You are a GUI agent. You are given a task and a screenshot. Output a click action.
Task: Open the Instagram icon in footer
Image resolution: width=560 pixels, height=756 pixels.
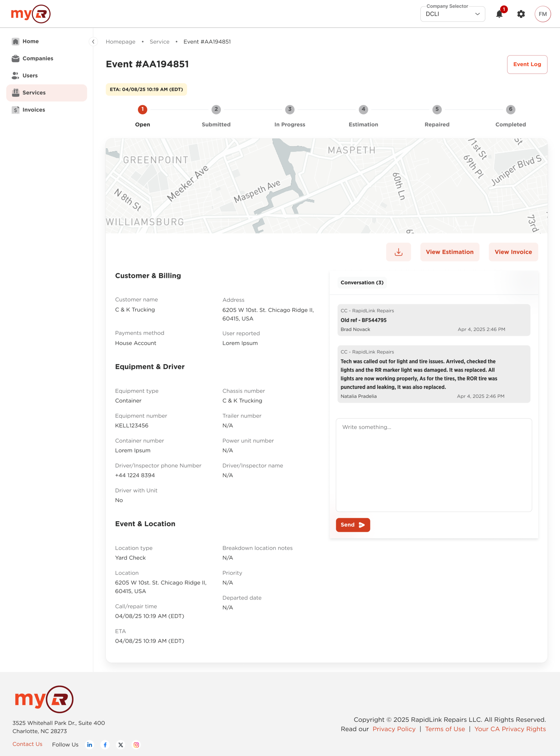click(x=136, y=744)
